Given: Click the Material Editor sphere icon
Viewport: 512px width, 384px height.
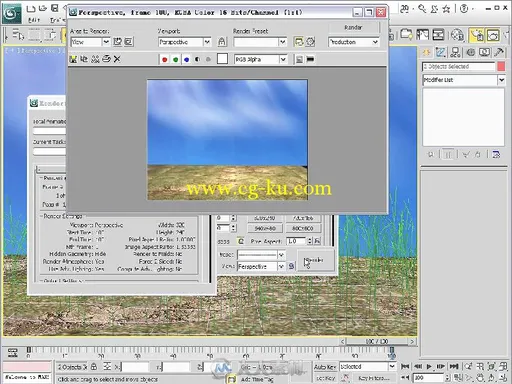Looking at the screenshot, I should pos(457,35).
